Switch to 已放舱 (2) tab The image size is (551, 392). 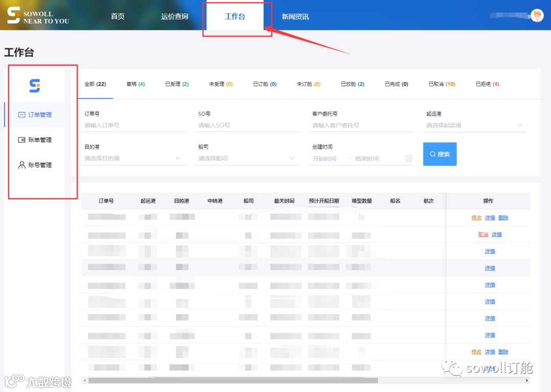[353, 84]
